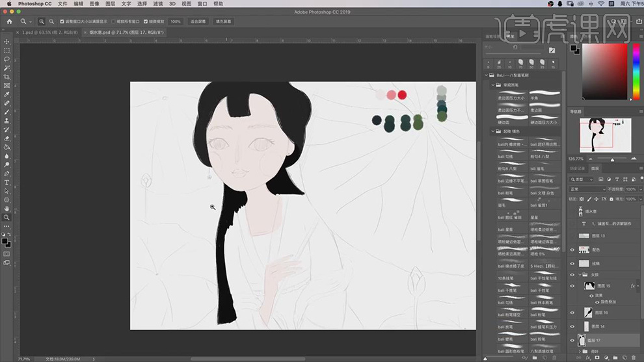Click the lock all padlock icon
This screenshot has width=644, height=362.
tap(611, 199)
